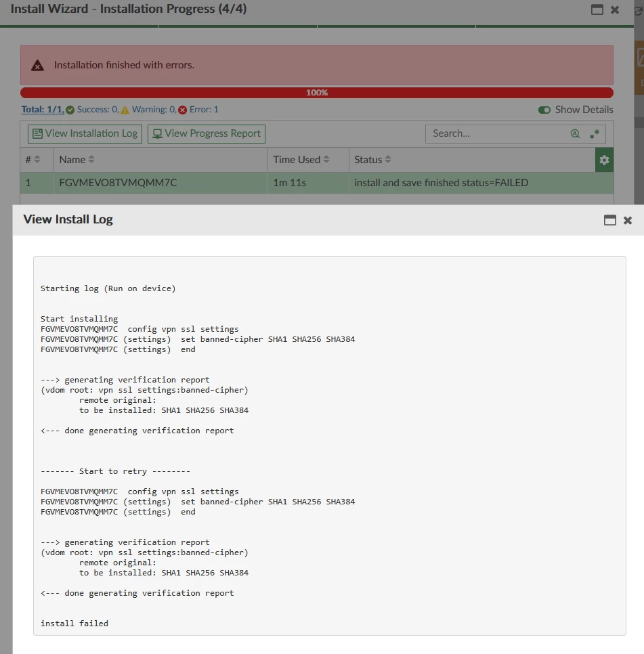Maximize the View Install Log panel

point(609,220)
